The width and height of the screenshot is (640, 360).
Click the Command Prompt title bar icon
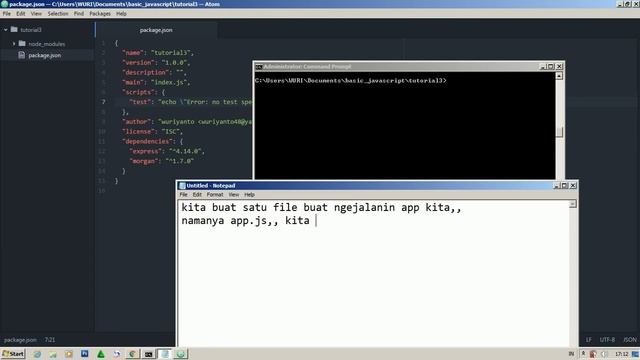pyautogui.click(x=258, y=67)
